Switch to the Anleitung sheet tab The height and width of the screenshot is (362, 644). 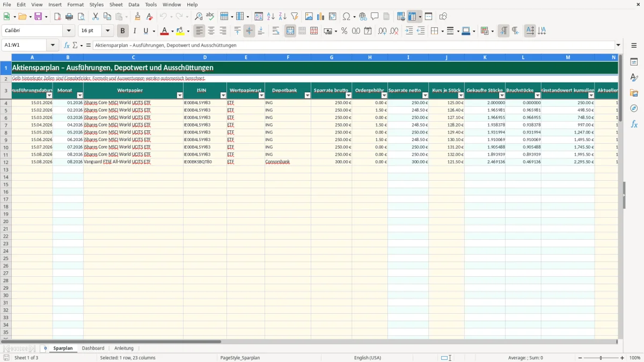[x=124, y=348]
